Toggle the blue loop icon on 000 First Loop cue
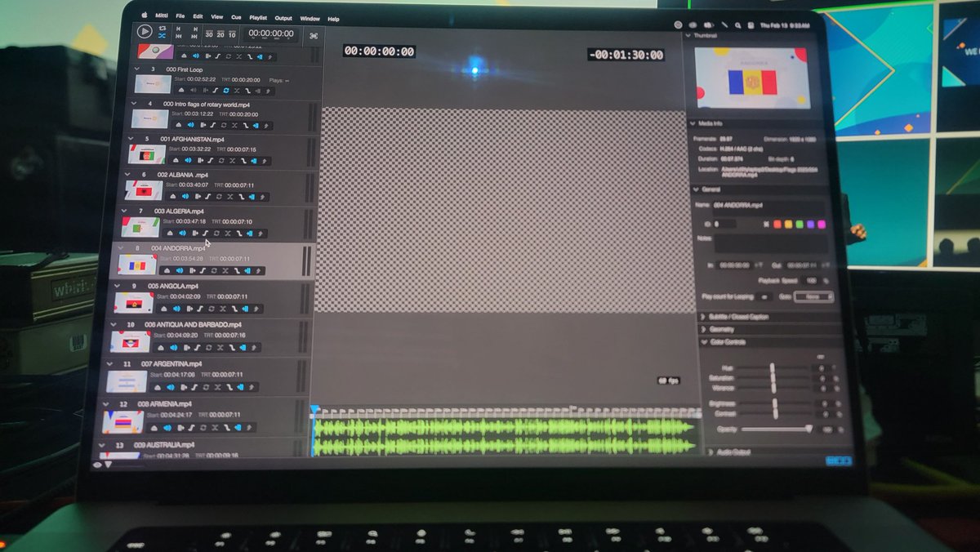 point(226,90)
